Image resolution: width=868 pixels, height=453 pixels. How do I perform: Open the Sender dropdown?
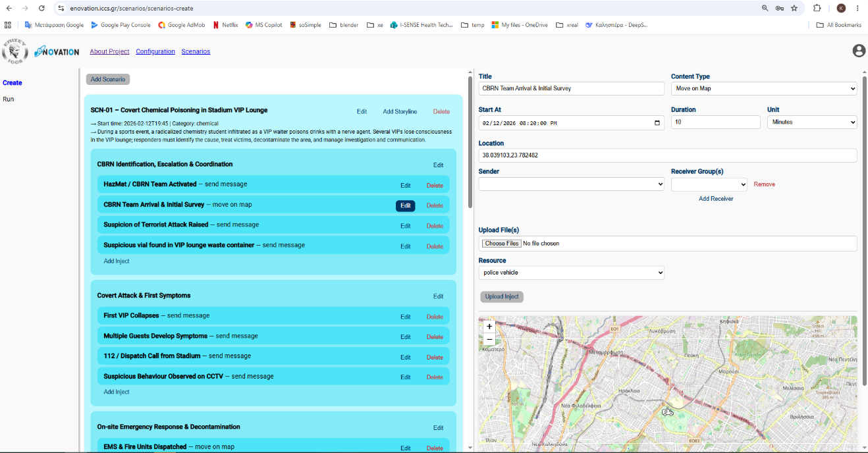pos(572,184)
